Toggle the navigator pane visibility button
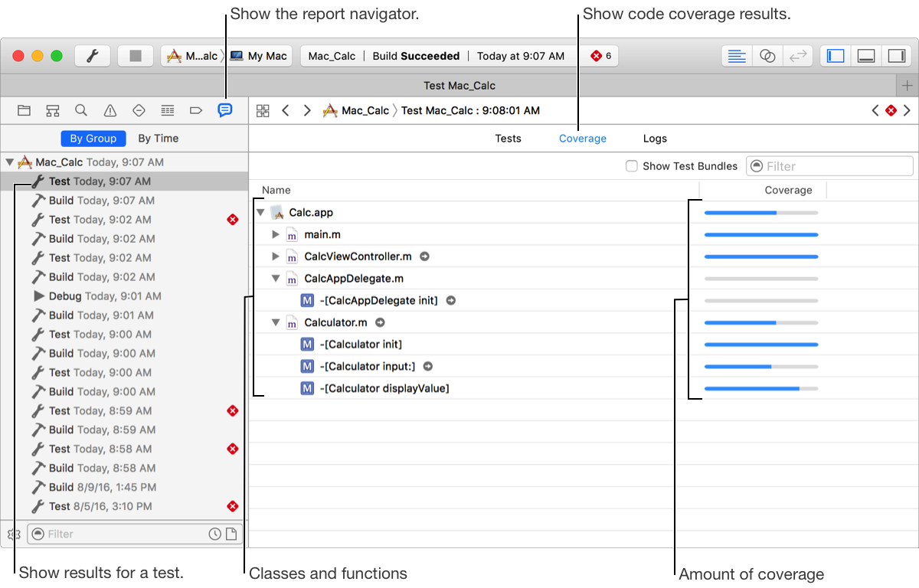This screenshot has height=588, width=919. point(836,56)
